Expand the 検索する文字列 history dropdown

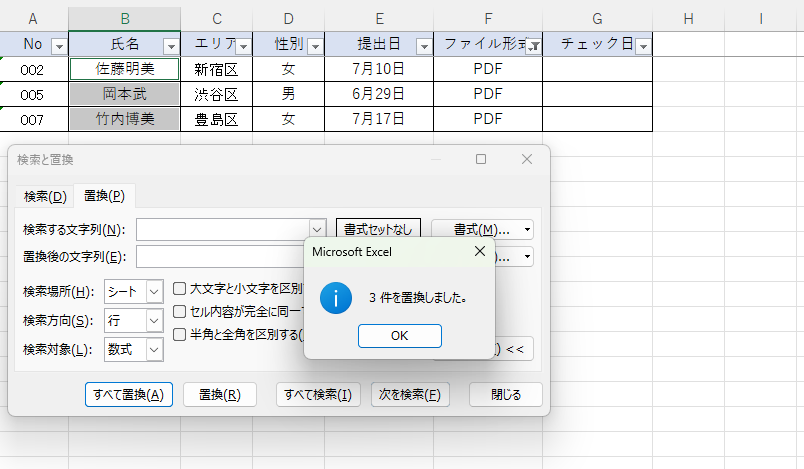point(317,230)
